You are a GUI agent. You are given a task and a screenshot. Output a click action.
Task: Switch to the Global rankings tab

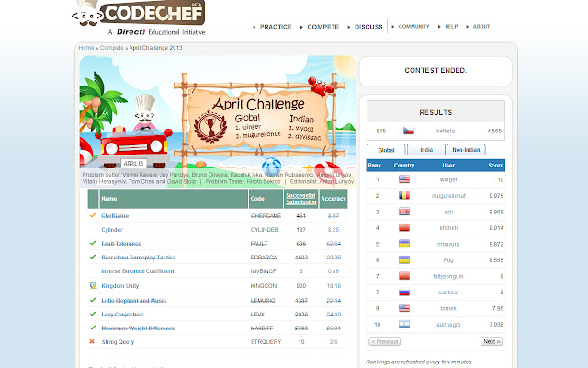click(386, 150)
